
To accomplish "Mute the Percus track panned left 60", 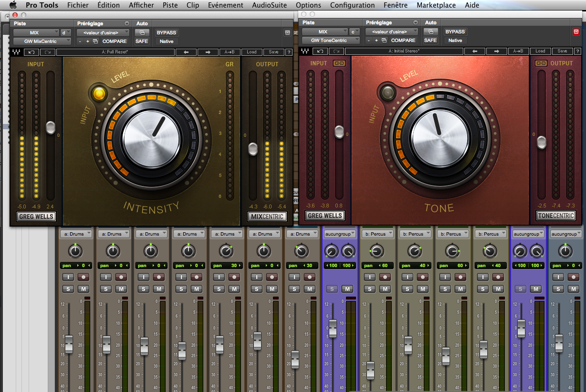I will 385,289.
